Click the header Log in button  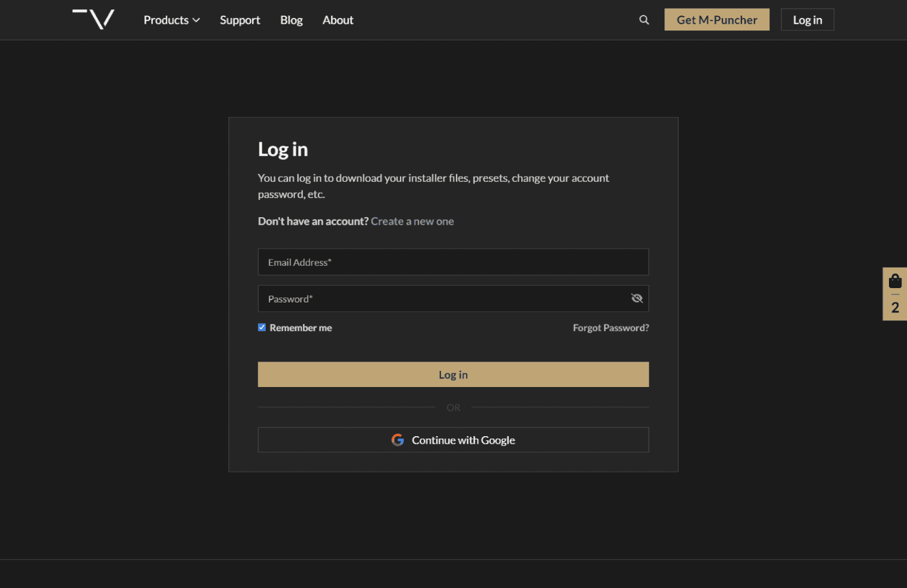click(x=807, y=20)
